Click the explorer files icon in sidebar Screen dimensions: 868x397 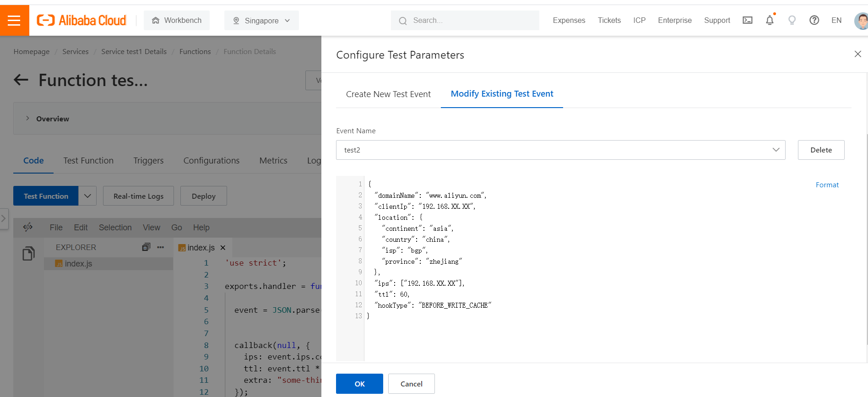(28, 253)
